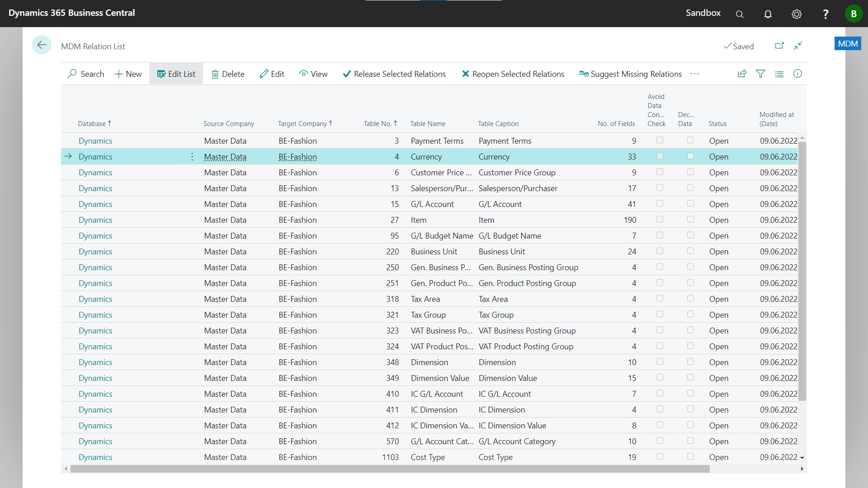
Task: Click the share icon in the toolbar
Action: click(x=742, y=74)
